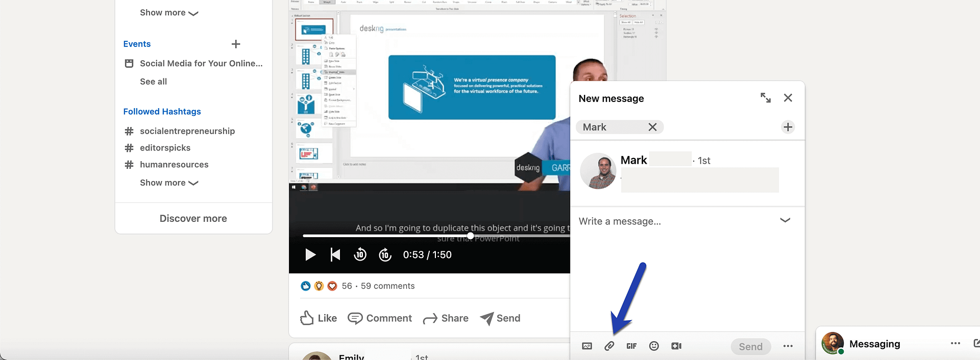Open the Events section link
Image resolution: width=980 pixels, height=360 pixels.
(137, 44)
